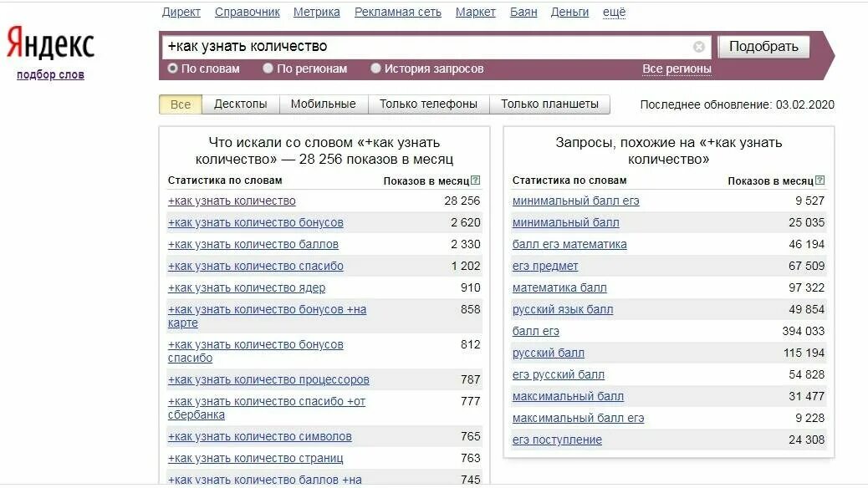The width and height of the screenshot is (868, 488).
Task: Click the value '28 256' in first row
Action: (x=462, y=201)
